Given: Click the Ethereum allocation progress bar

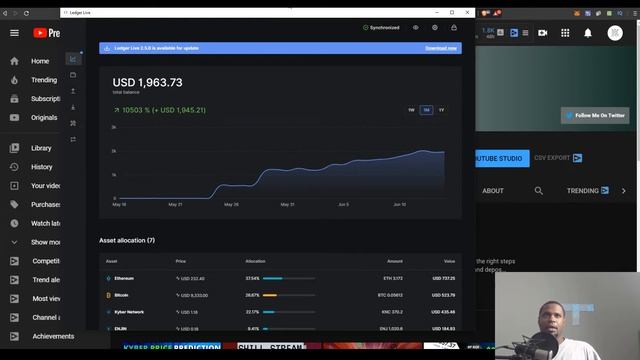Looking at the screenshot, I should pyautogui.click(x=289, y=278).
